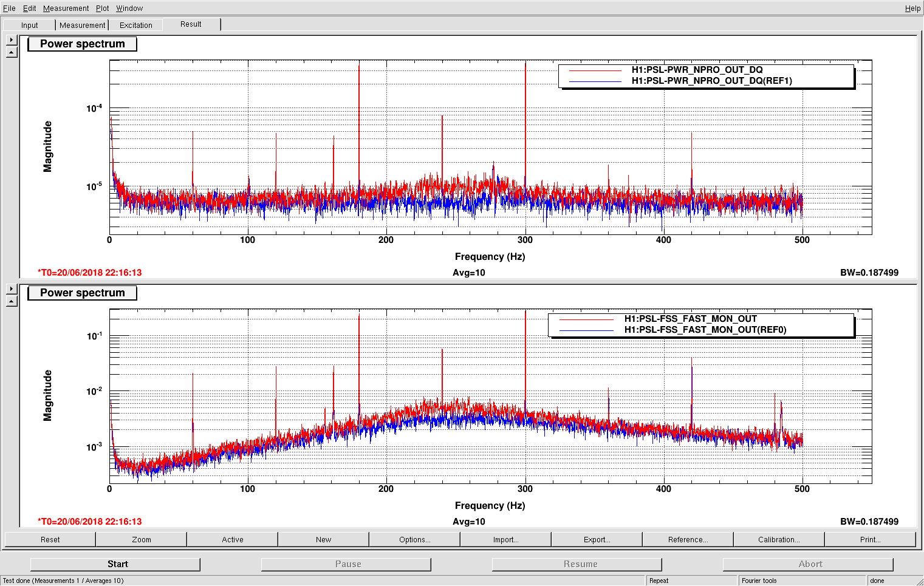This screenshot has width=924, height=586.
Task: Click the Options... button
Action: 414,540
